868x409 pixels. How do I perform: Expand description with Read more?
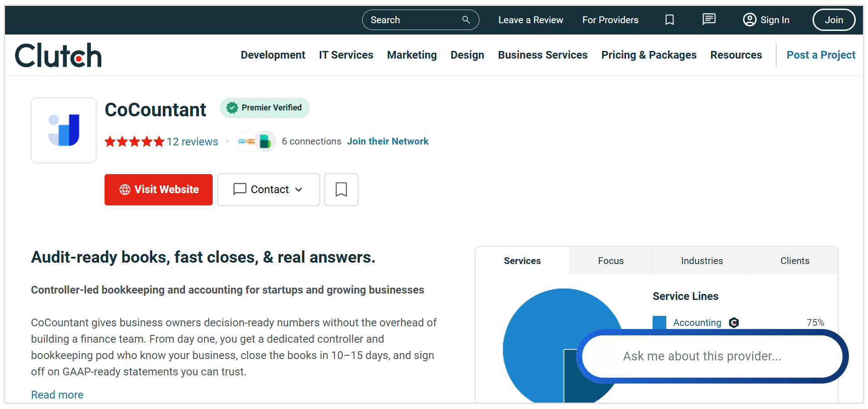(x=57, y=395)
